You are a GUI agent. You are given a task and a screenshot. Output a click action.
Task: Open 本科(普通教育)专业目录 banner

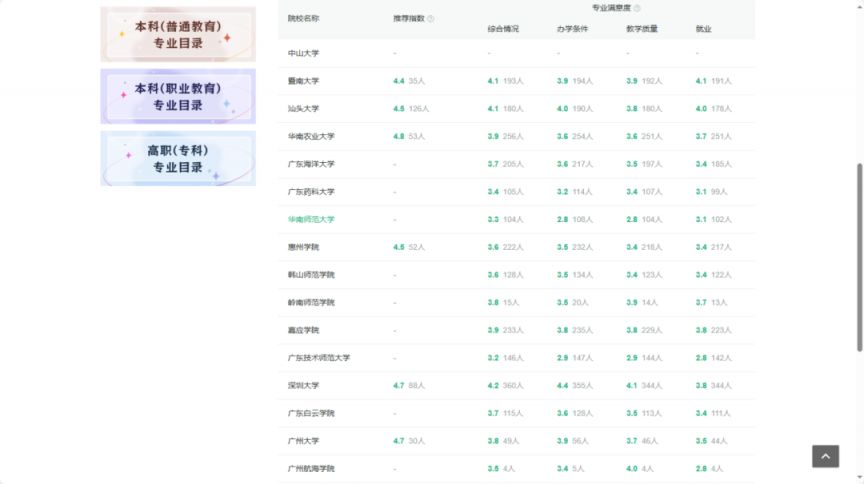[178, 34]
